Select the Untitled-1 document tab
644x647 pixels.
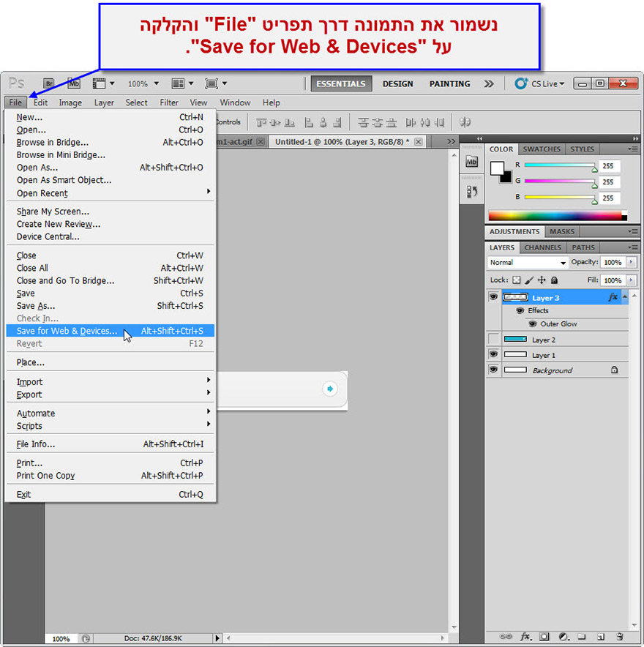click(348, 141)
